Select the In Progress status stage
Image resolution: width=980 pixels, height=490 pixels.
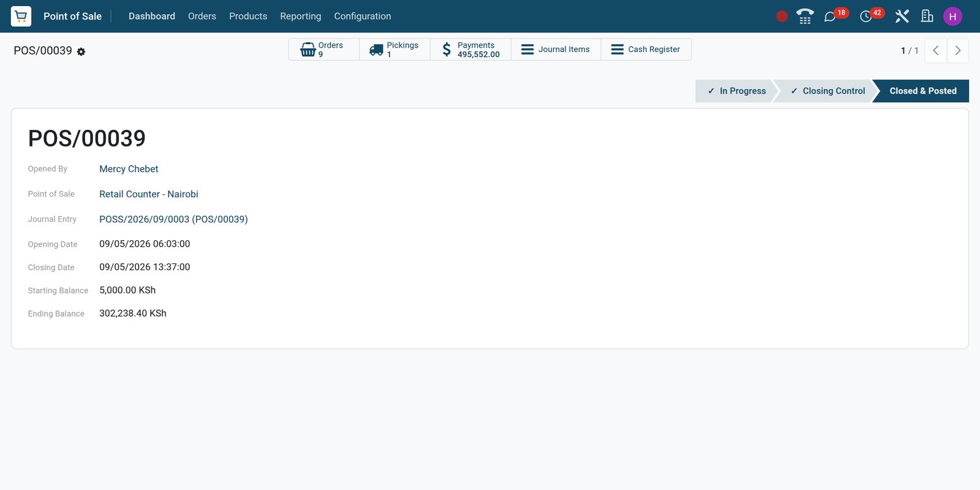[x=736, y=91]
